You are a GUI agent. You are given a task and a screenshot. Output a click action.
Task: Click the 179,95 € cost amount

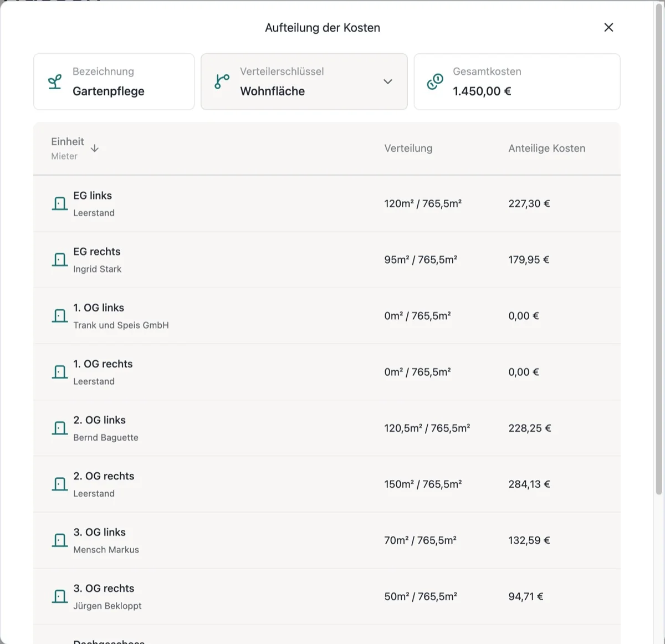[x=529, y=259]
